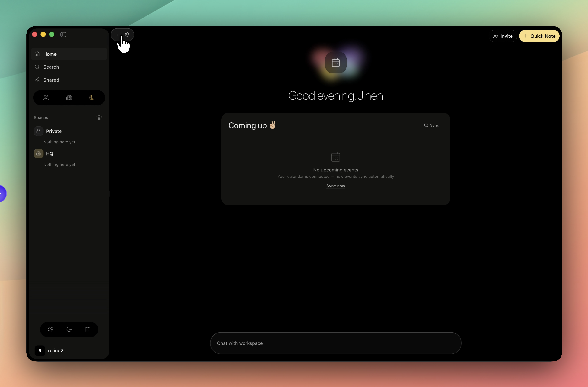Click the Sync button

pos(431,125)
